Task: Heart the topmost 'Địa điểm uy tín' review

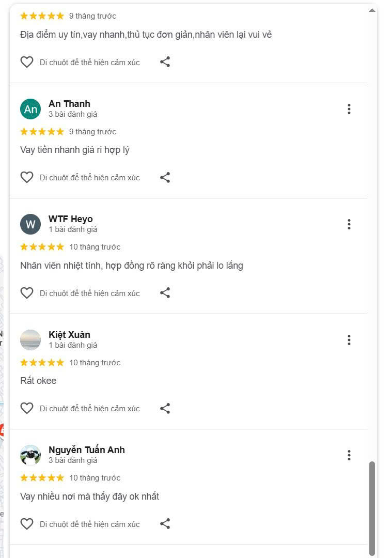Action: pyautogui.click(x=27, y=62)
